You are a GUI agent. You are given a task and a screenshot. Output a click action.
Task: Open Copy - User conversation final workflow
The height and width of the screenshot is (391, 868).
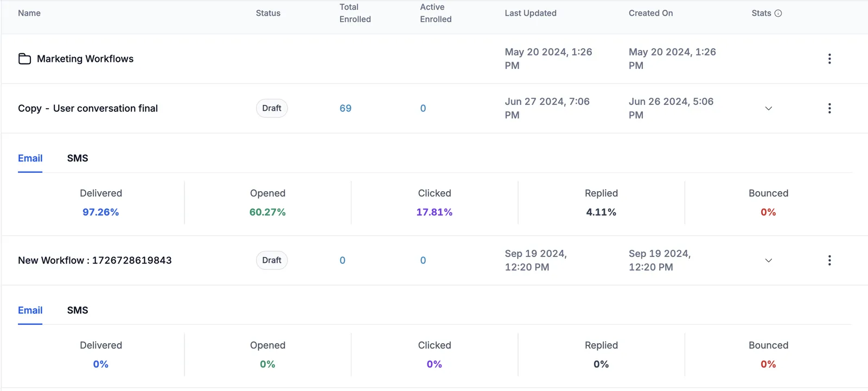pyautogui.click(x=88, y=108)
